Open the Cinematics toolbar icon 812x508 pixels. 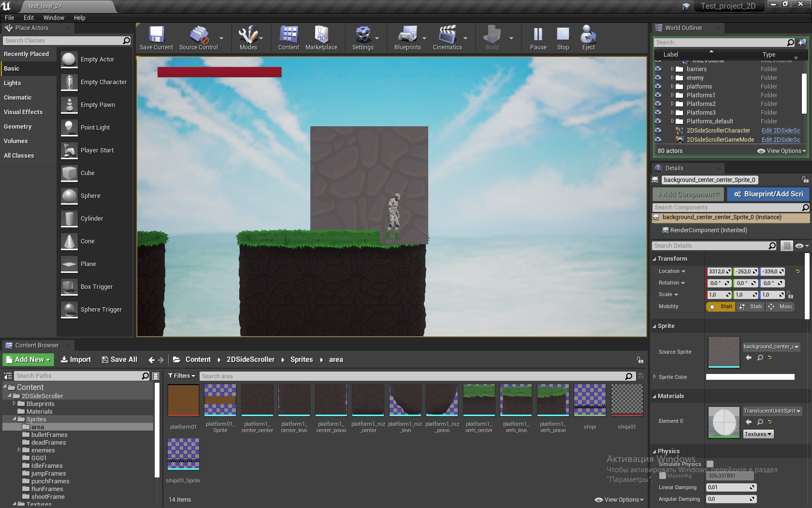click(447, 38)
